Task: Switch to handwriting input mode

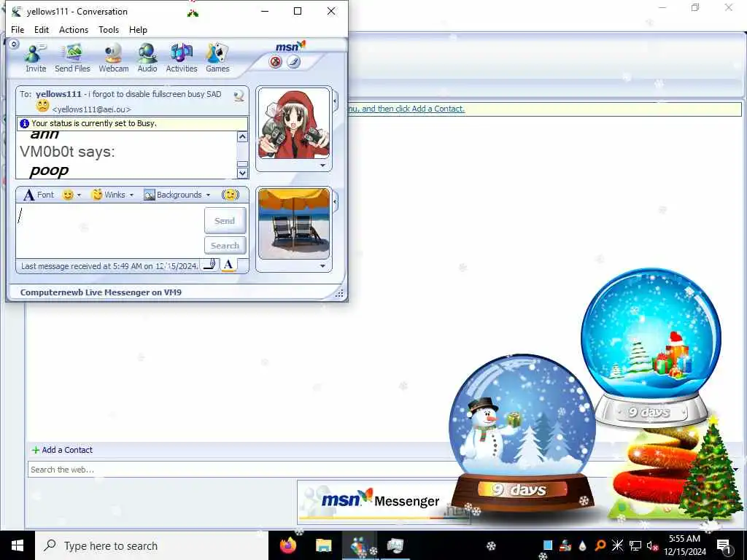Action: (209, 265)
